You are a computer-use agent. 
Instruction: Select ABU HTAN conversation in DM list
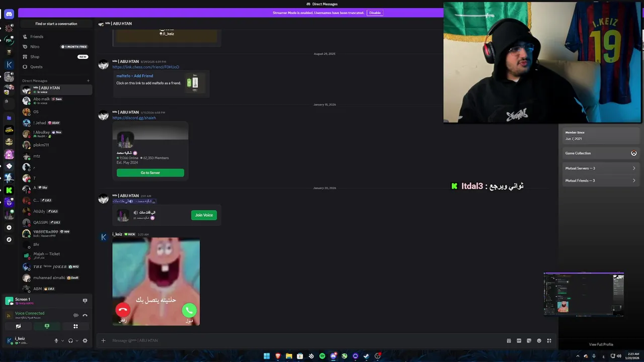pos(56,89)
